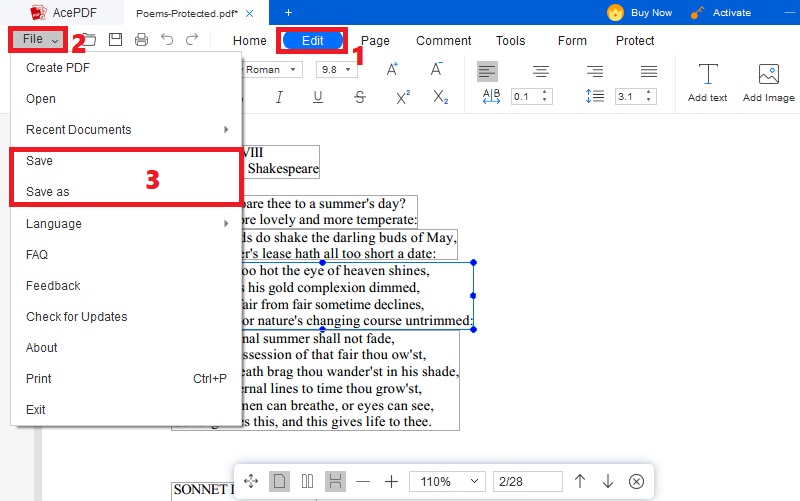Viewport: 800px width, 501px height.
Task: Apply strikethrough formatting
Action: [360, 97]
